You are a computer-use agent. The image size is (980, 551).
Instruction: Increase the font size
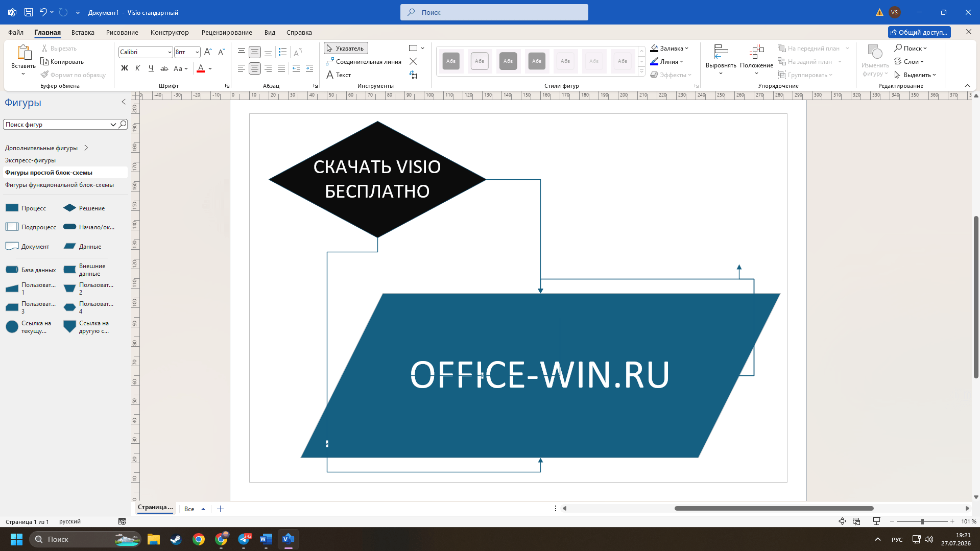click(x=208, y=52)
